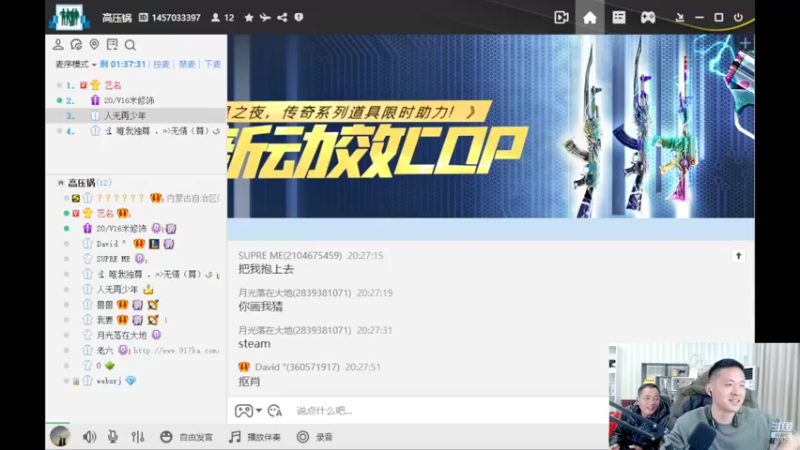Click sender David (360571917) in chat
The width and height of the screenshot is (800, 450).
click(x=297, y=367)
